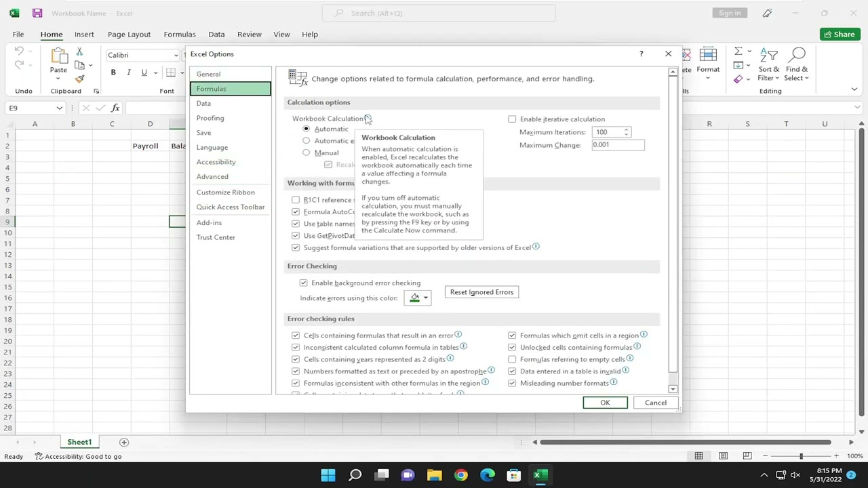The height and width of the screenshot is (488, 868).
Task: Click the Save icon in title bar
Action: click(37, 13)
